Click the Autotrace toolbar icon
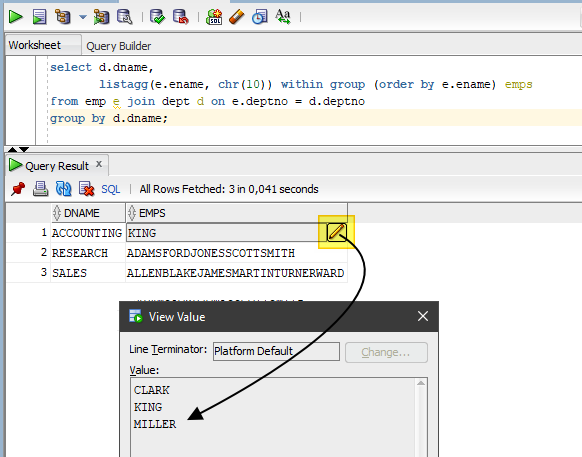 coord(101,17)
